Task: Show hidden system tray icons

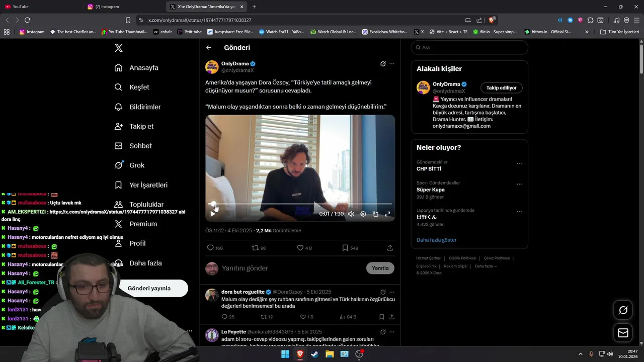Action: coord(580,354)
